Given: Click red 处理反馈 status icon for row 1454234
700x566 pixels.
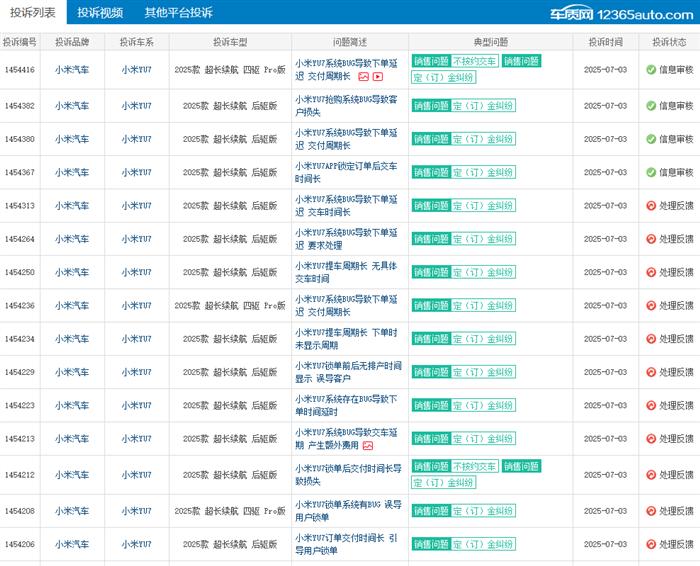Looking at the screenshot, I should 651,339.
